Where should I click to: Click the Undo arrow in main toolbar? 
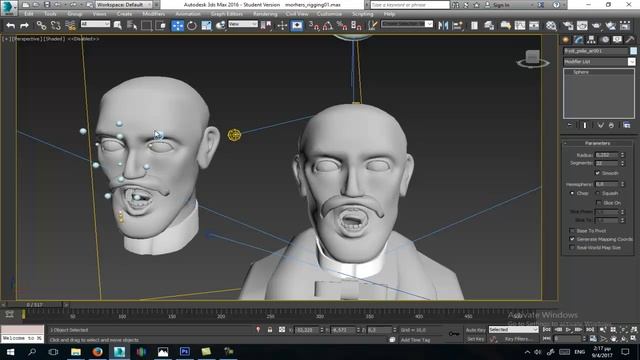point(11,26)
